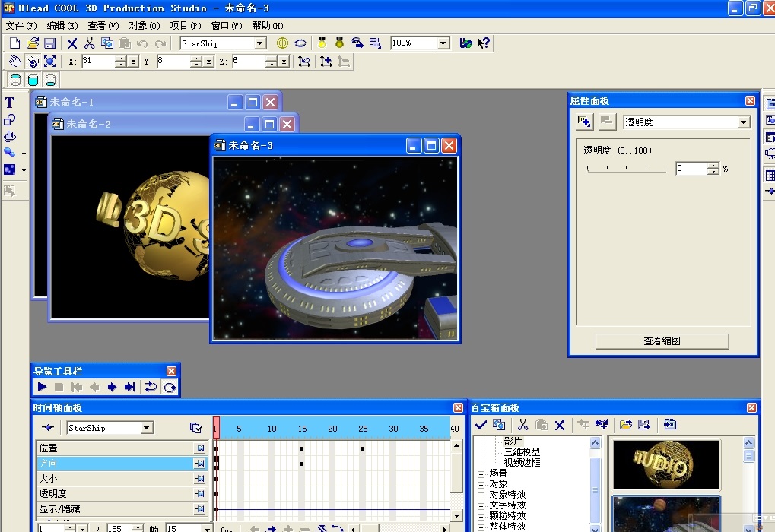Open the 对象 menu
Screen dimensions: 775x532
pyautogui.click(x=143, y=26)
